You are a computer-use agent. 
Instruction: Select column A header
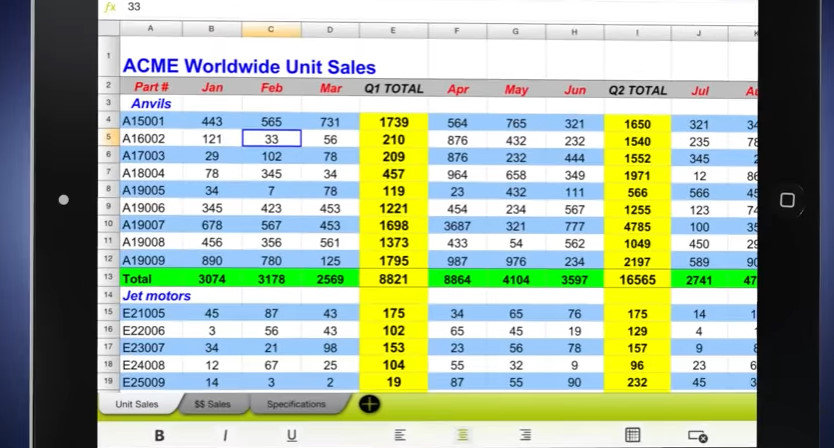pyautogui.click(x=151, y=29)
